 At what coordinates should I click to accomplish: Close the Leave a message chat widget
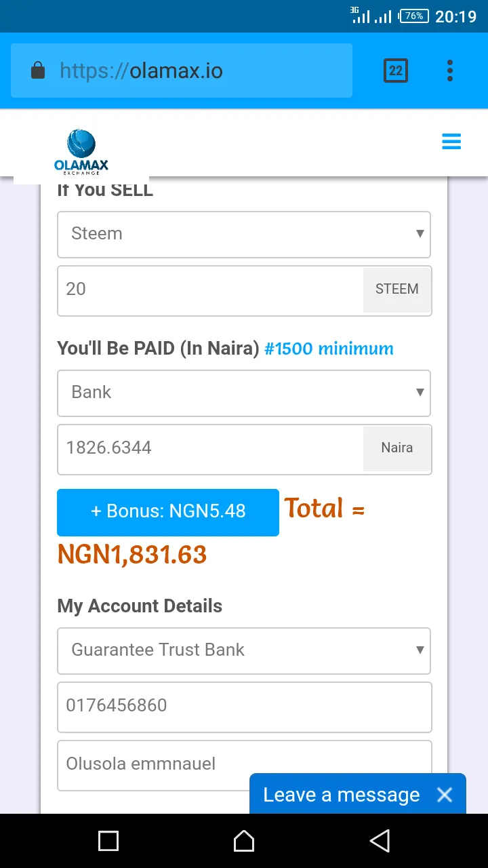pos(445,795)
